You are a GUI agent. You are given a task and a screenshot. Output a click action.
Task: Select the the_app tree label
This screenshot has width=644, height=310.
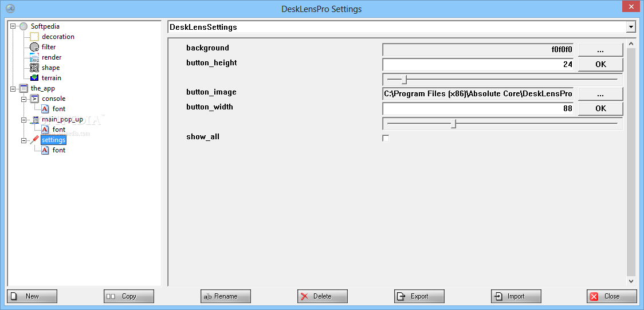43,88
